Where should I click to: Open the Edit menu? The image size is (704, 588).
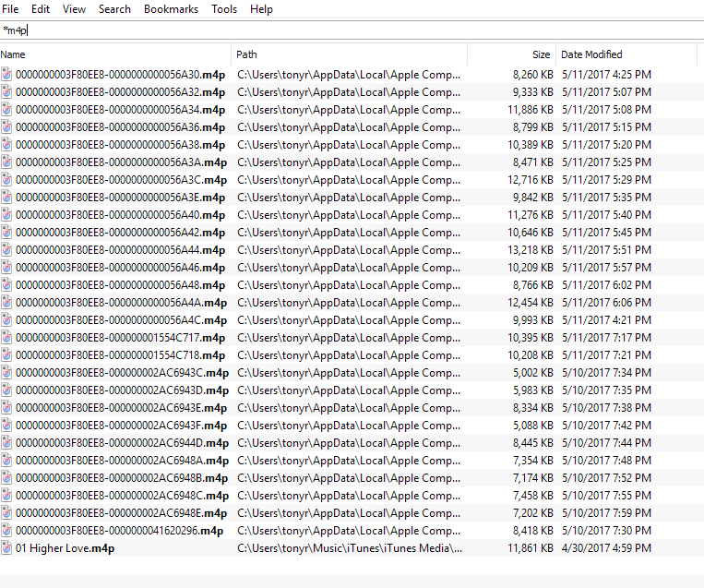click(41, 9)
